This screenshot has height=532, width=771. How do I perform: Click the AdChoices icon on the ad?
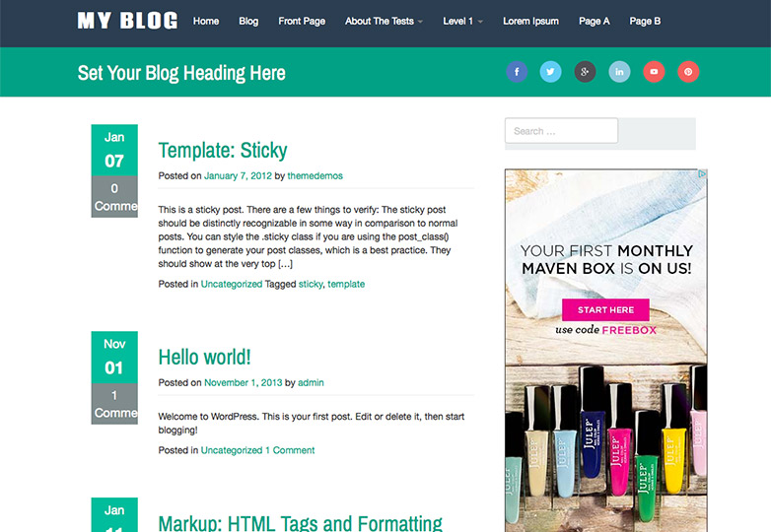pyautogui.click(x=702, y=174)
